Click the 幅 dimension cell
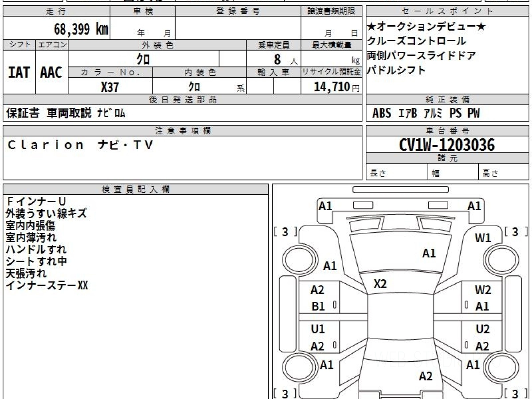This screenshot has width=532, height=399. [x=454, y=172]
